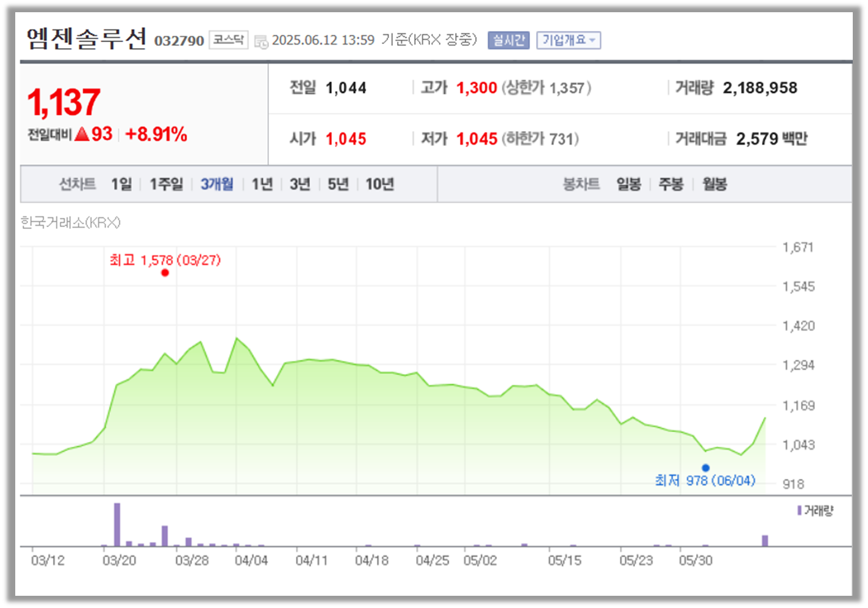
Task: Click the red up-triangle next to 93
Action: pos(82,134)
